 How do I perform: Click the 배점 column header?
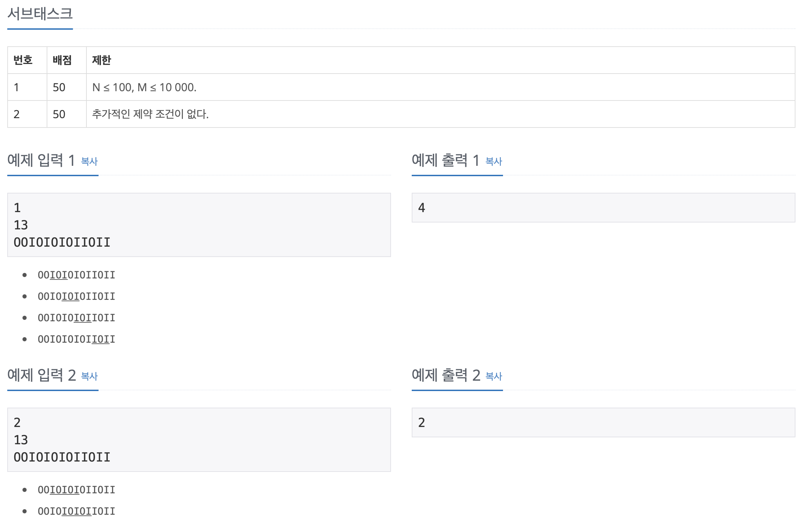62,60
